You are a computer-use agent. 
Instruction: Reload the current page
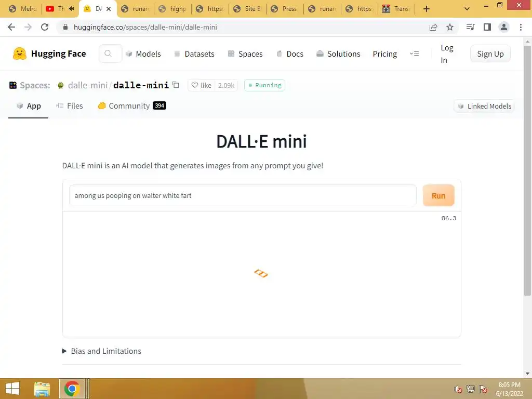coord(45,27)
